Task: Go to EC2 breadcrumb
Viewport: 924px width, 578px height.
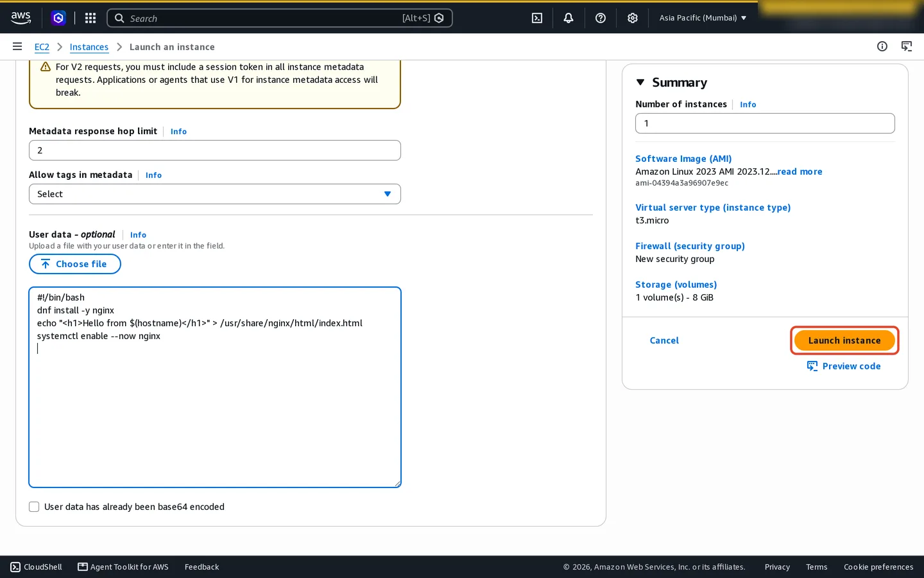Action: point(42,47)
